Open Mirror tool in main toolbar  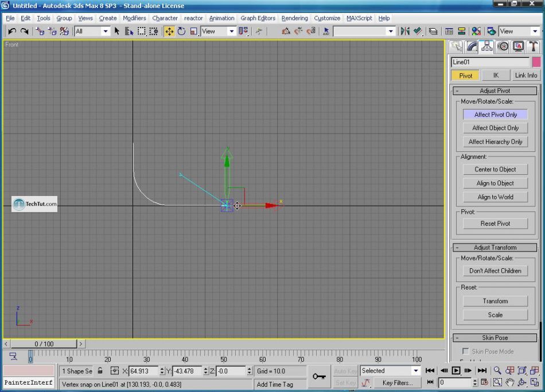tap(405, 32)
